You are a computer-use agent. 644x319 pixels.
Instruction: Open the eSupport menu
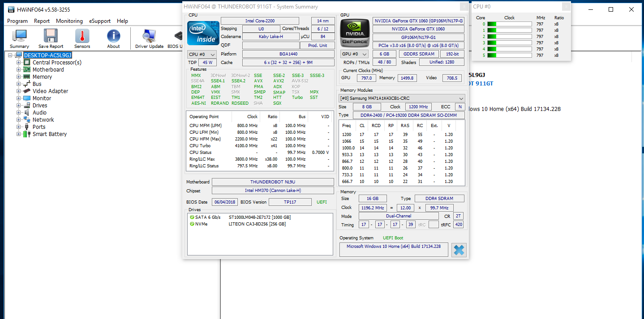tap(100, 21)
